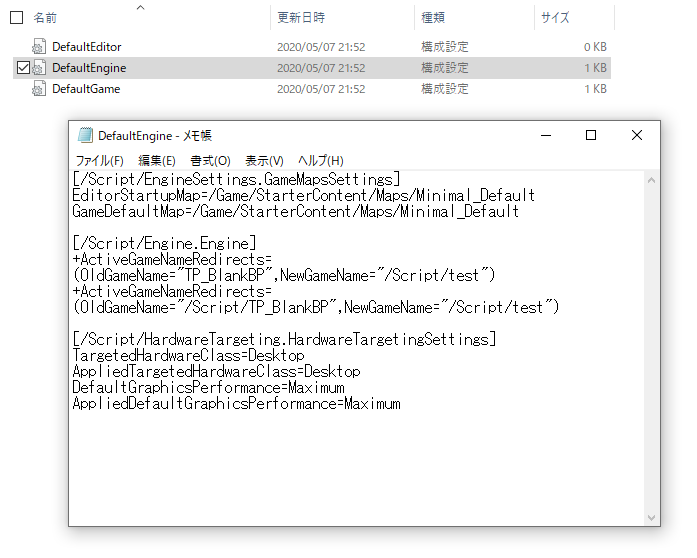
Task: Open the 書式(O) menu
Action: pyautogui.click(x=210, y=161)
